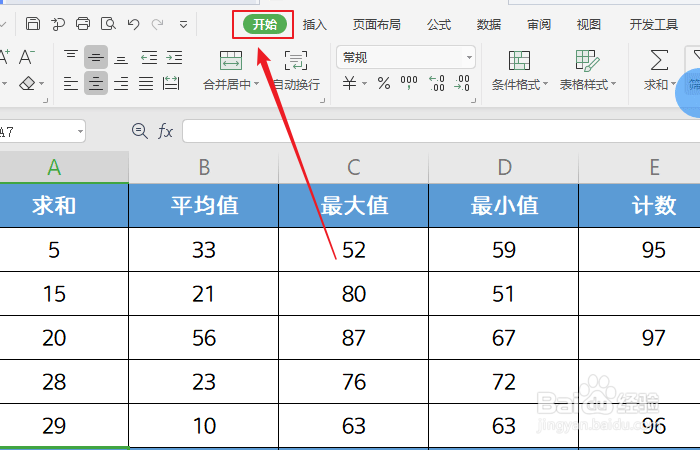Click the 条件格式 conditional formatting icon
Image resolution: width=700 pixels, height=450 pixels.
coord(519,60)
